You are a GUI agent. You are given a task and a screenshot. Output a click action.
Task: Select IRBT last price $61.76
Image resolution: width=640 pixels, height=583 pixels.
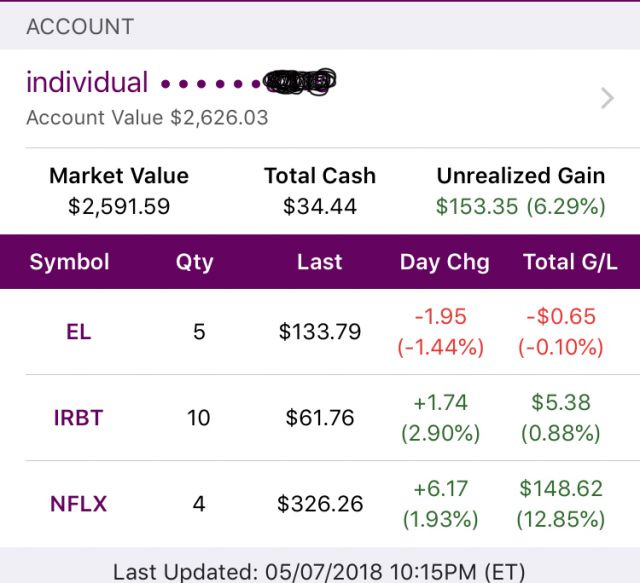(320, 418)
